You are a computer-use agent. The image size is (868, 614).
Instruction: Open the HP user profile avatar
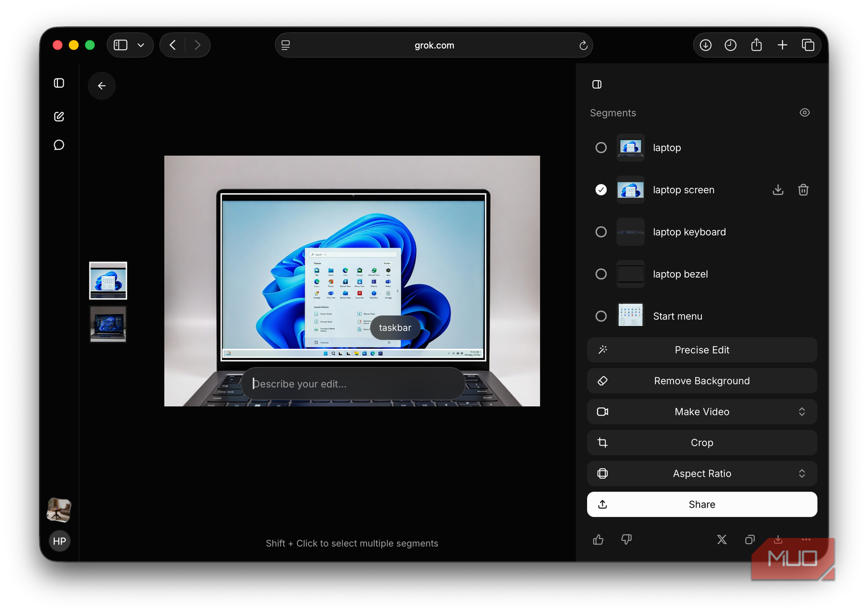click(59, 541)
